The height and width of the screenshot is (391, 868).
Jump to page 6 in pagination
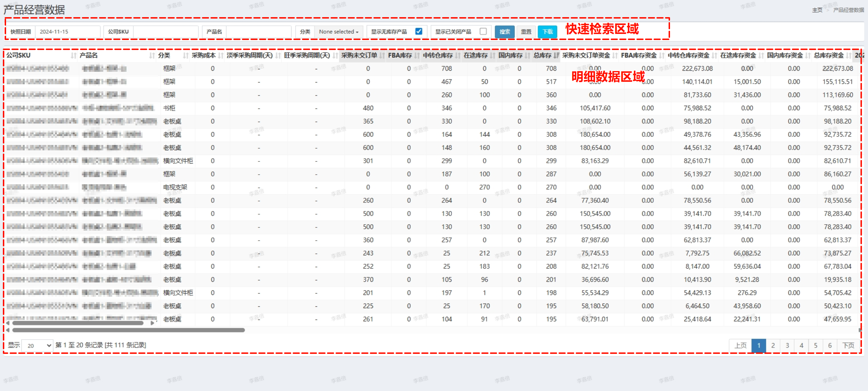[x=830, y=345]
